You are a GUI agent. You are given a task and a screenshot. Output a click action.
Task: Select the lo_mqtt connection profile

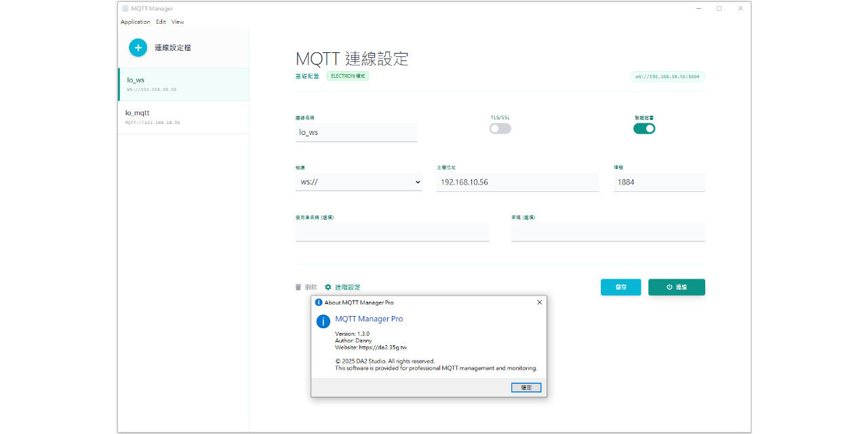[x=183, y=117]
